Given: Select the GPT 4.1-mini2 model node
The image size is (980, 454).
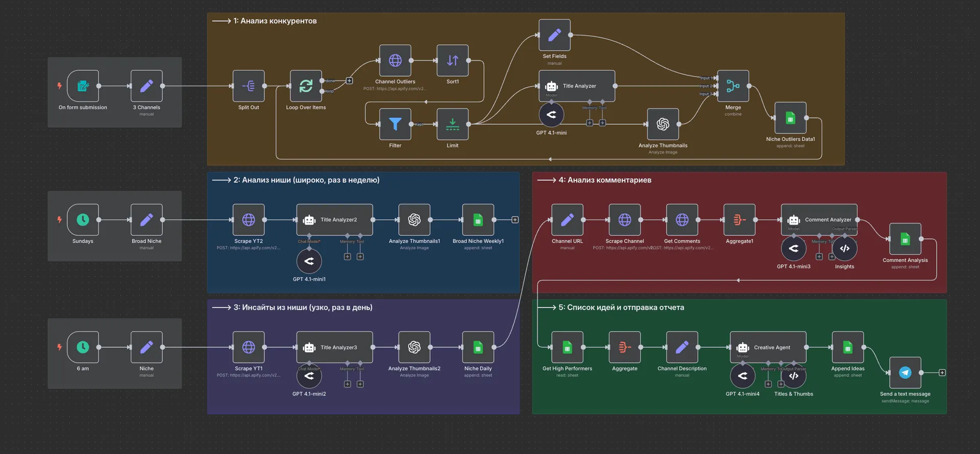Looking at the screenshot, I should (x=309, y=376).
